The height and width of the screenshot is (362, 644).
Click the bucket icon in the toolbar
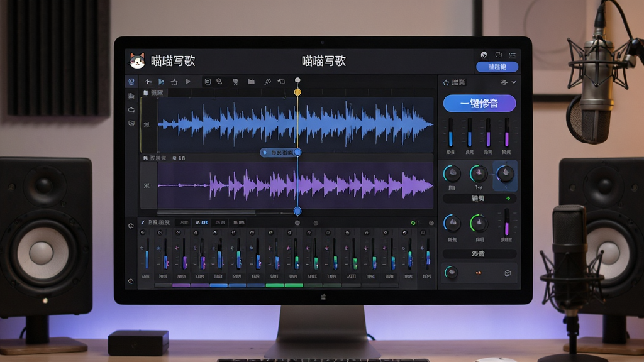pyautogui.click(x=235, y=82)
